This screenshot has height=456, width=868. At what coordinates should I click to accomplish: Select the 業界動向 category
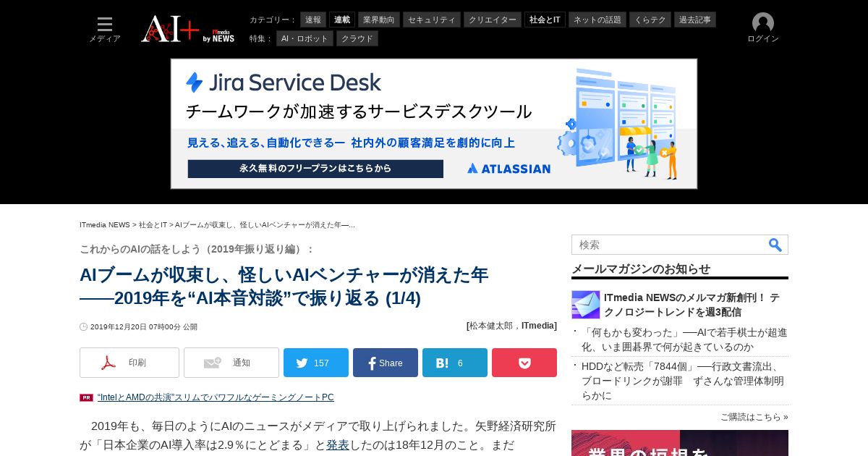coord(379,20)
